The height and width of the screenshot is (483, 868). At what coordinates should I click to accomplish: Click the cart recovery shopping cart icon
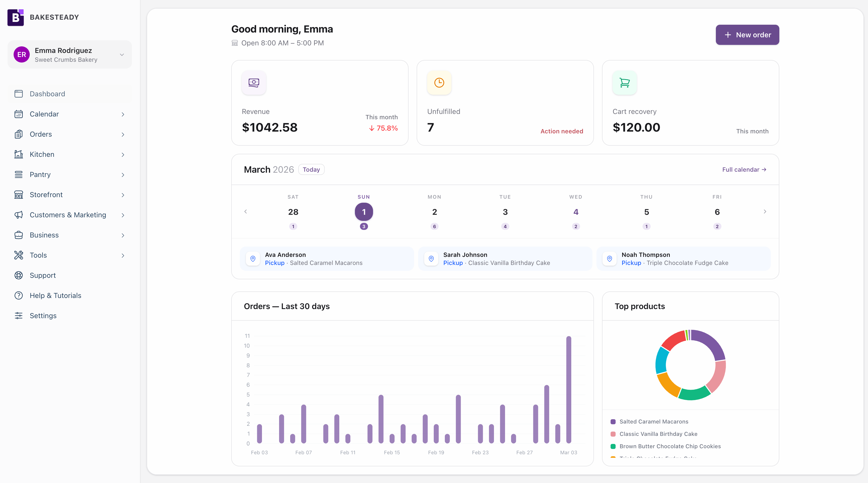pyautogui.click(x=624, y=83)
